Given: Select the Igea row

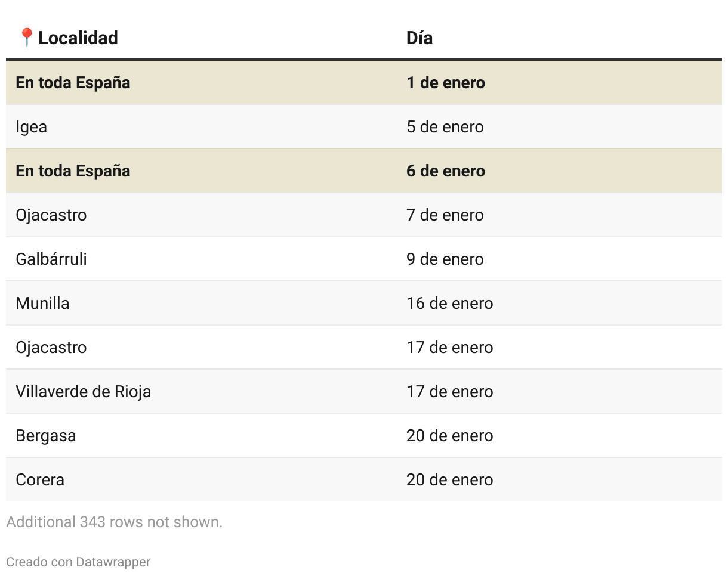Looking at the screenshot, I should tap(364, 127).
